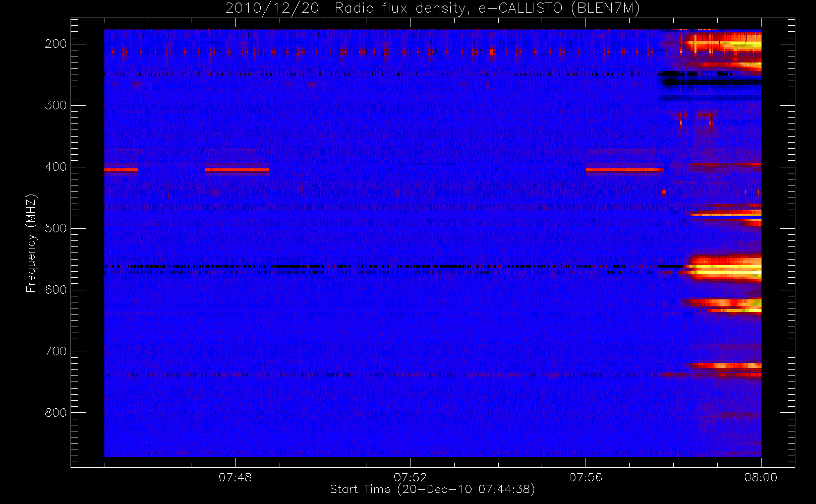Click the 200 frequency tick label
Screen dimensions: 816x504
click(55, 44)
